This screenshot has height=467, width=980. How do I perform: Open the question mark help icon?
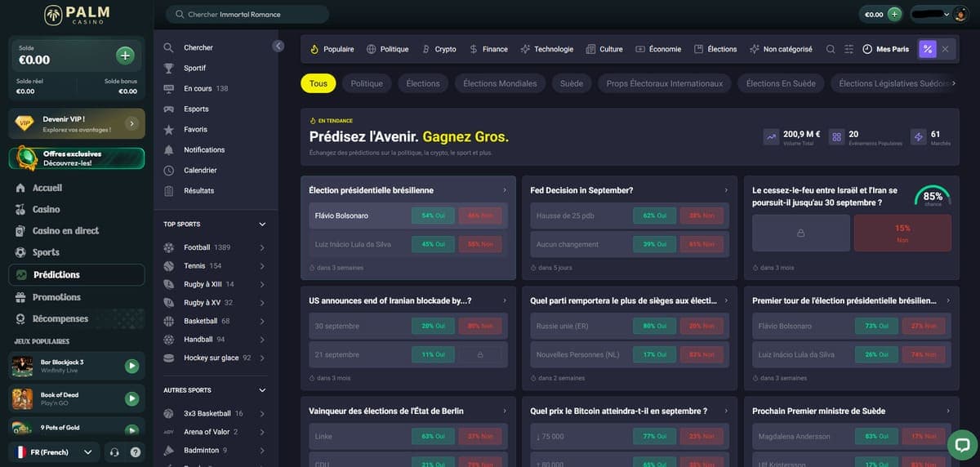pyautogui.click(x=135, y=451)
